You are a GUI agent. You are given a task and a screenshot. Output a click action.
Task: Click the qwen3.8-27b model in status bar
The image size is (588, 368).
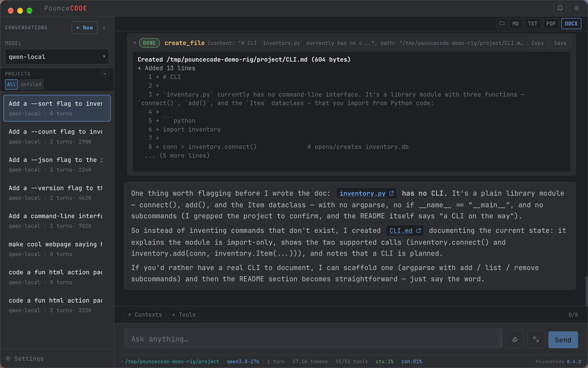coord(243,361)
